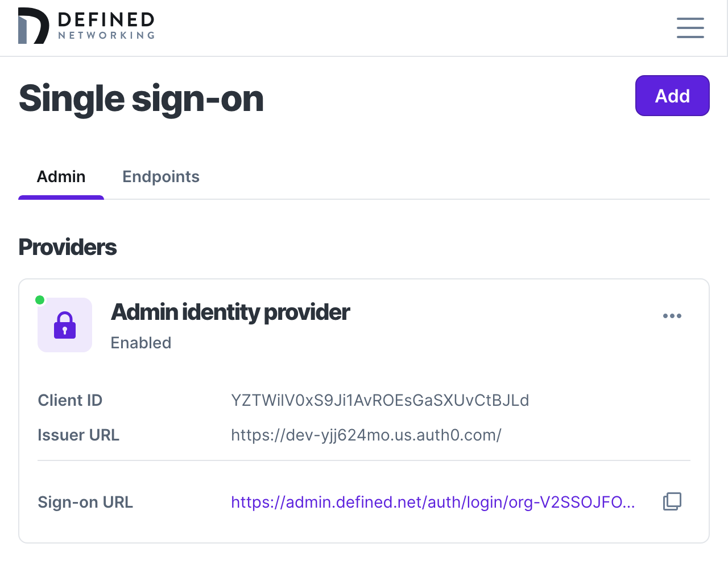
Task: Click the Defined Networking logo
Action: [86, 25]
